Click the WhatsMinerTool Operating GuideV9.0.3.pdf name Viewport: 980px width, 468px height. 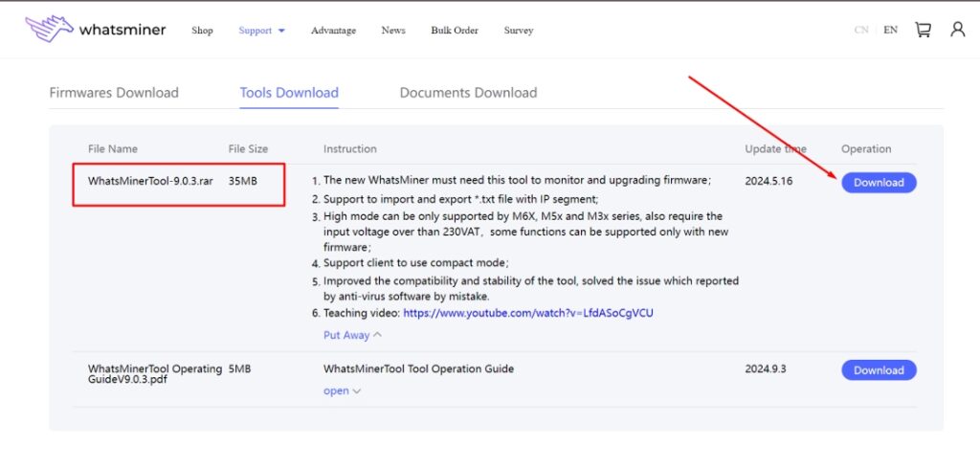pos(155,373)
